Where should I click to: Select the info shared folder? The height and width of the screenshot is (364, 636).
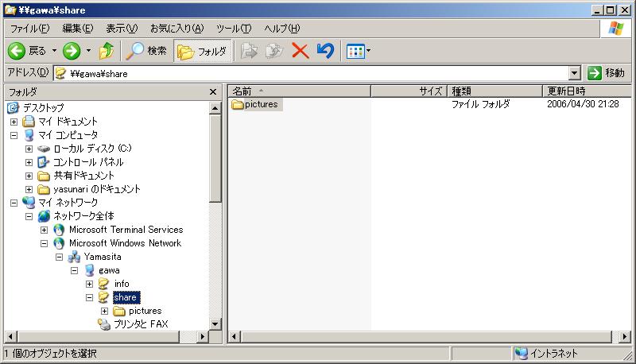(x=122, y=284)
